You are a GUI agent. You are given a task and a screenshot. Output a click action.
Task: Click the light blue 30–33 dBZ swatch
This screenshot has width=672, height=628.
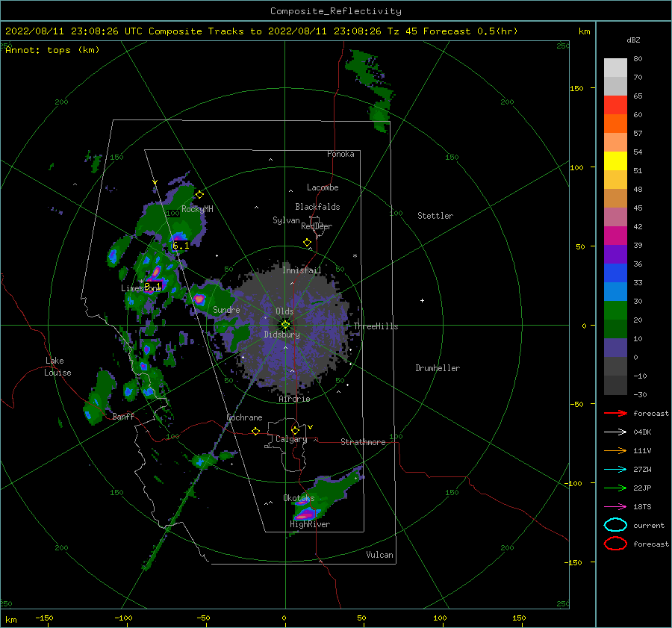[x=615, y=292]
